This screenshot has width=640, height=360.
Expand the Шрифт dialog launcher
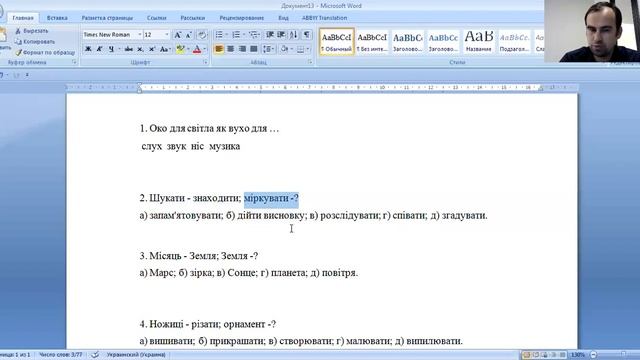(x=205, y=62)
